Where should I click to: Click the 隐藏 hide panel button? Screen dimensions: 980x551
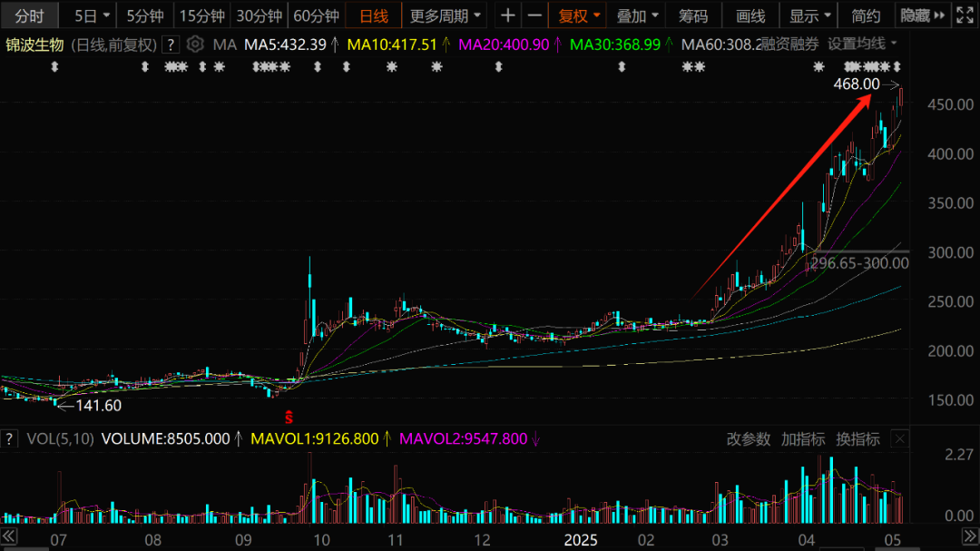pyautogui.click(x=922, y=15)
